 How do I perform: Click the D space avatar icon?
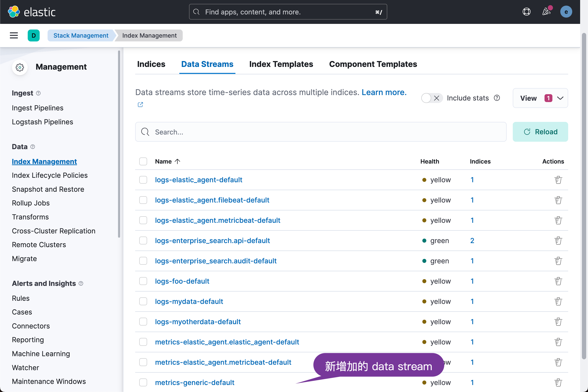pyautogui.click(x=34, y=36)
